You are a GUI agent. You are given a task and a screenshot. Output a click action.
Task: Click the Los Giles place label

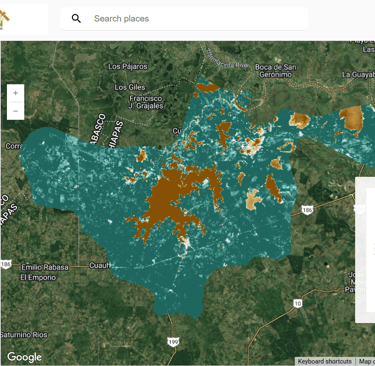coord(130,87)
